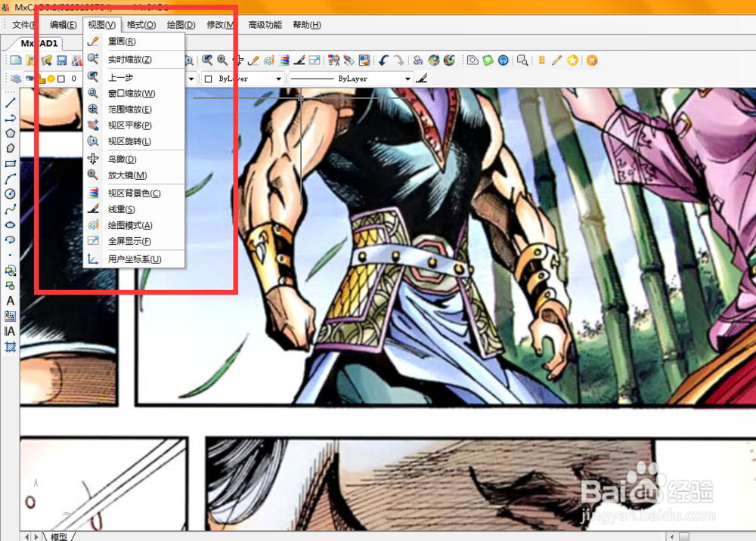This screenshot has width=756, height=541.
Task: Choose 视区旋转(L) menu entry
Action: coord(134,141)
